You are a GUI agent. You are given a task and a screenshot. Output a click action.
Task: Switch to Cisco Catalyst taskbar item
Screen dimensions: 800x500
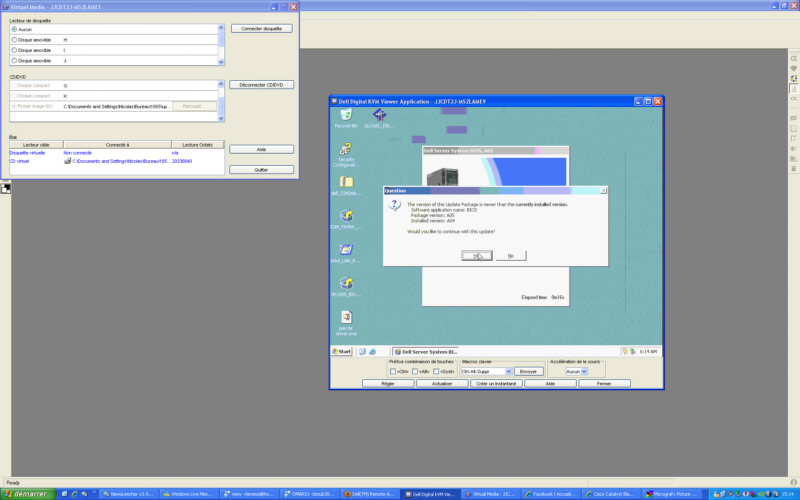pos(610,494)
